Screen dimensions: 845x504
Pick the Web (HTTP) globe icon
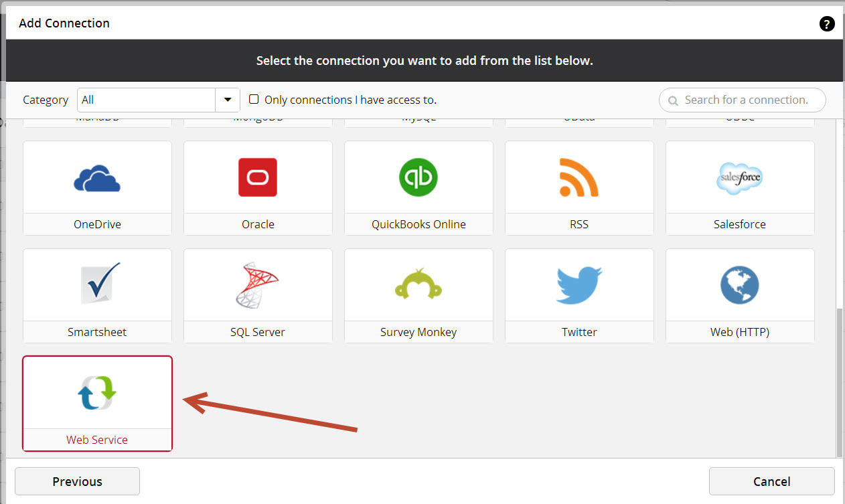click(x=740, y=285)
